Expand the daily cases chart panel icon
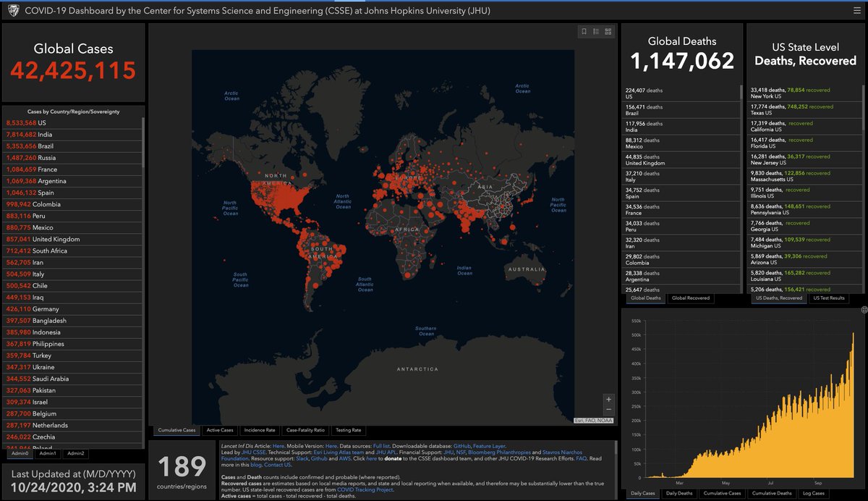Viewport: 868px width, 501px height. tap(864, 310)
